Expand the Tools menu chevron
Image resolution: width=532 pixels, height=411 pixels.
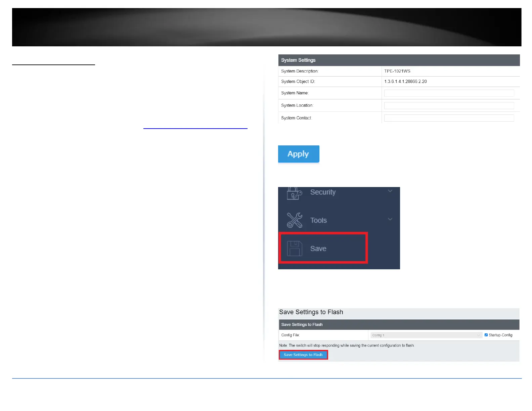(390, 219)
